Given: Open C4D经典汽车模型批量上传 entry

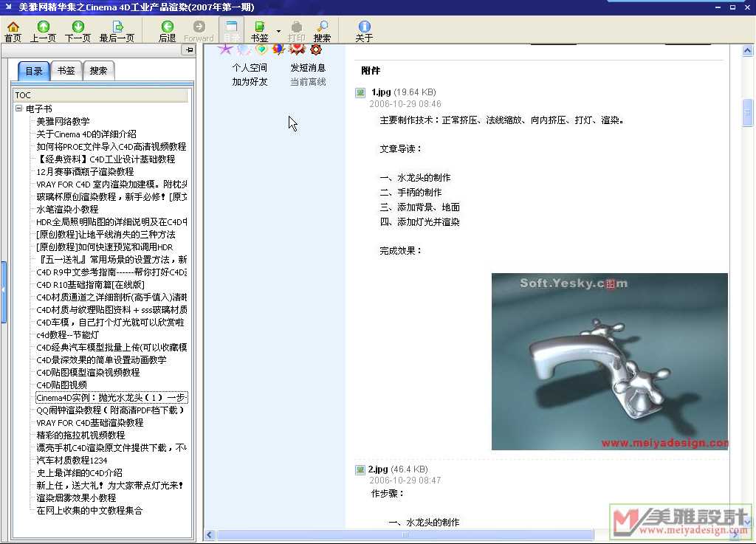Looking at the screenshot, I should (112, 347).
